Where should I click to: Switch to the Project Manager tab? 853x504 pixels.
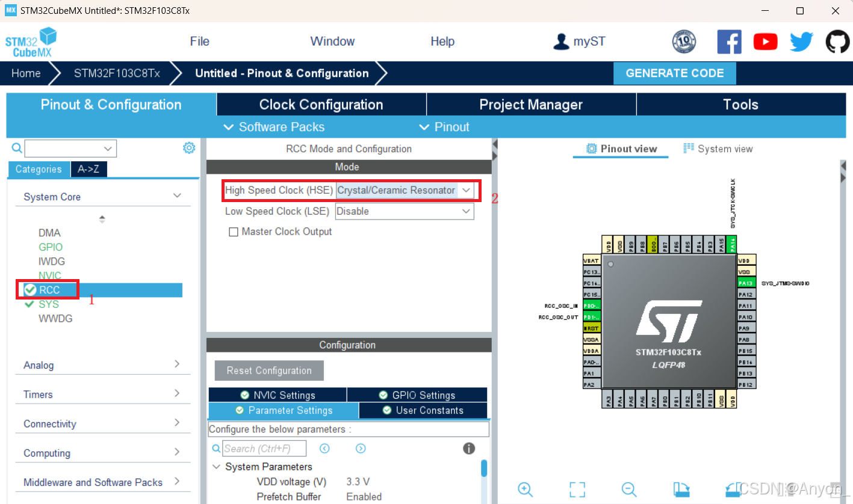tap(531, 105)
